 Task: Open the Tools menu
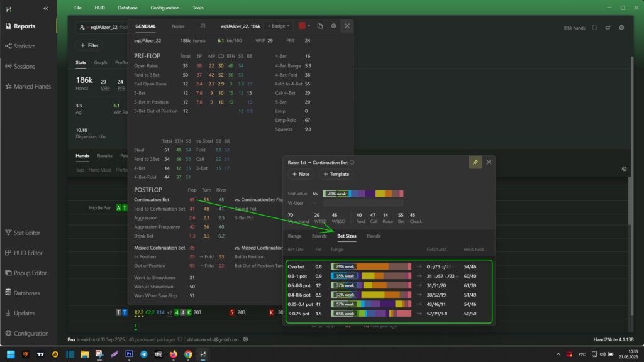coord(198,8)
